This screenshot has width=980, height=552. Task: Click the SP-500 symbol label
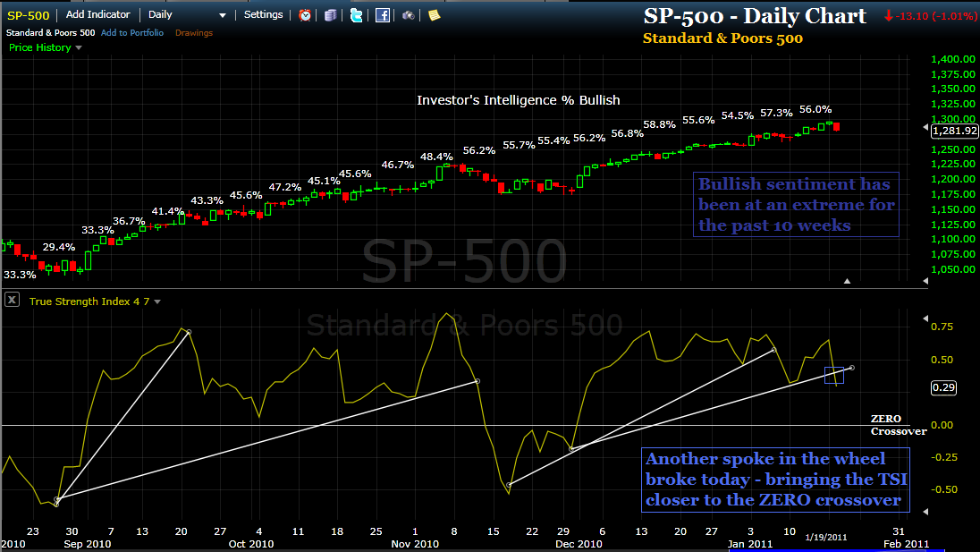(x=28, y=15)
